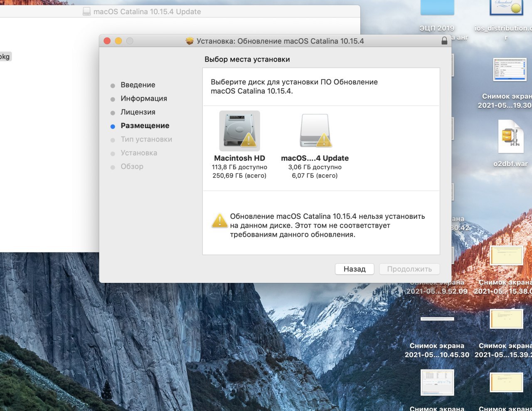Select the macOS....4 Update volume icon

[x=315, y=131]
